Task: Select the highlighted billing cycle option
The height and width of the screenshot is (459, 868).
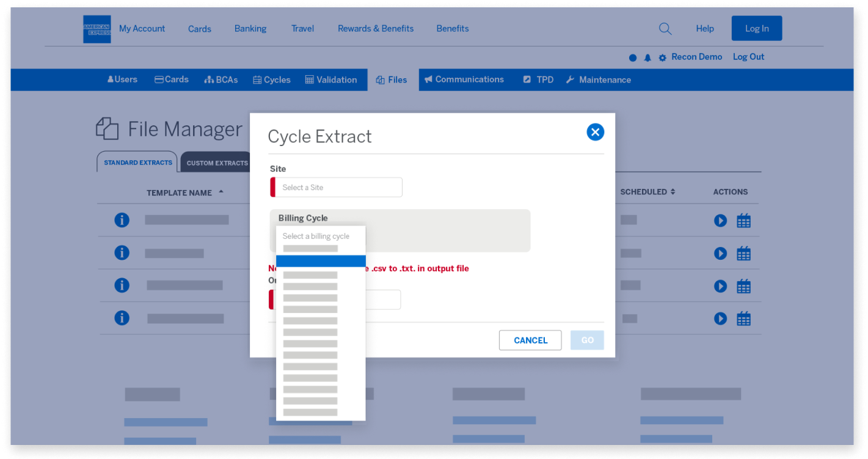Action: 321,262
